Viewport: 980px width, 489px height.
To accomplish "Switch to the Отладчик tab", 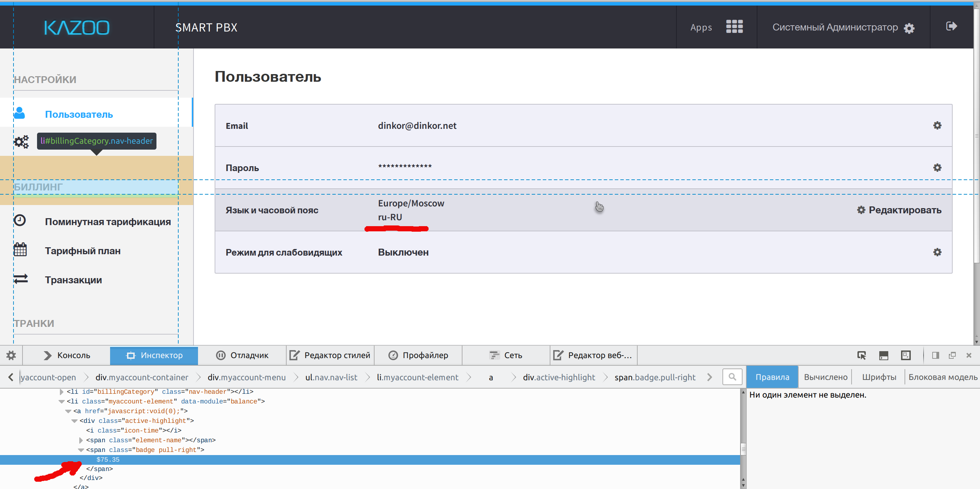I will click(242, 355).
